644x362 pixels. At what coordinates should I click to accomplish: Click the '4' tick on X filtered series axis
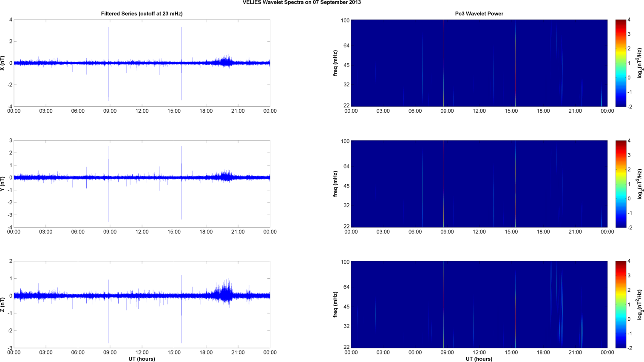[11, 20]
